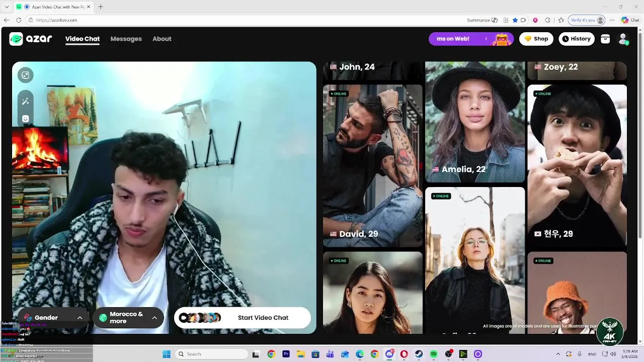The height and width of the screenshot is (362, 644).
Task: Reload the page
Action: point(19,20)
